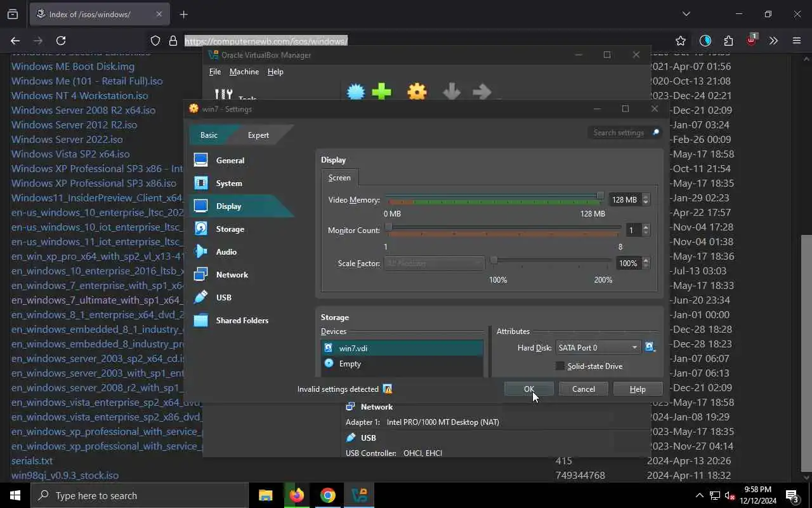Open Network category icon in sidebar
The image size is (812, 508).
coord(200,274)
